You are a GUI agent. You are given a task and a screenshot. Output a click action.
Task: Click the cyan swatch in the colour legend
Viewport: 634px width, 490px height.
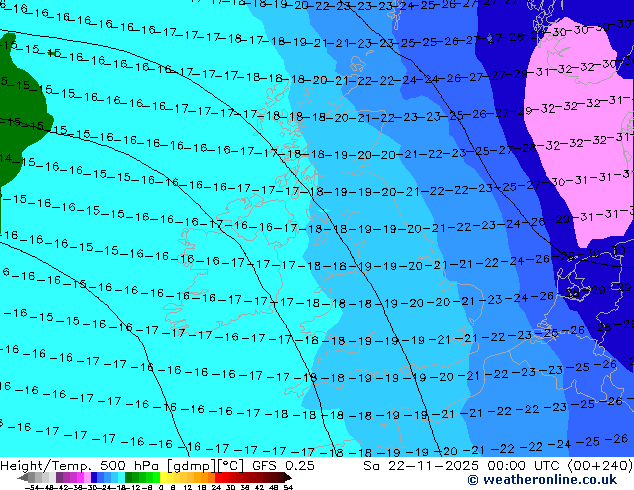pos(121,477)
